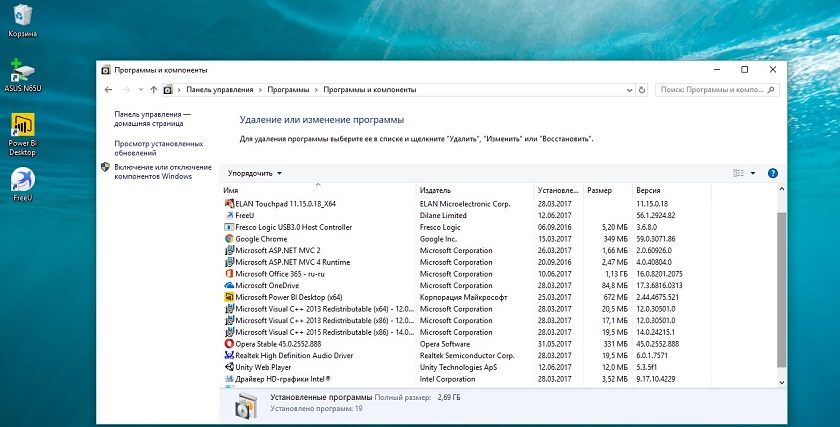Select the Fresco Logic USB3.0 icon
The height and width of the screenshot is (427, 840).
click(x=229, y=227)
